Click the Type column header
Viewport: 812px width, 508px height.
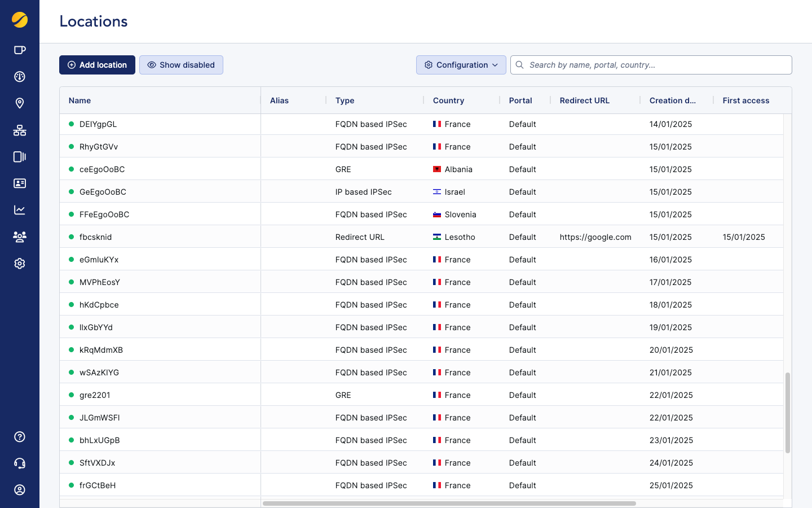[345, 100]
